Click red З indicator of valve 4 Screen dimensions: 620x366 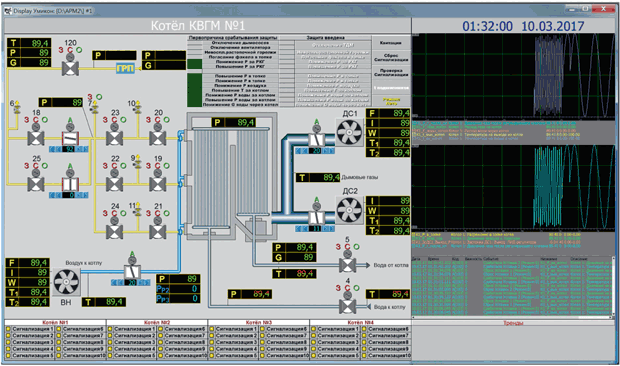pyautogui.click(x=338, y=288)
